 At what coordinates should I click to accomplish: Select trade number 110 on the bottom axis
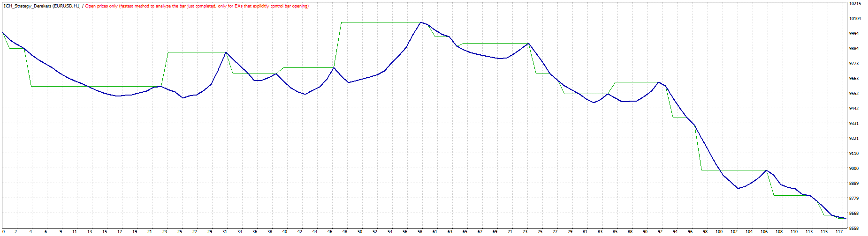[794, 232]
